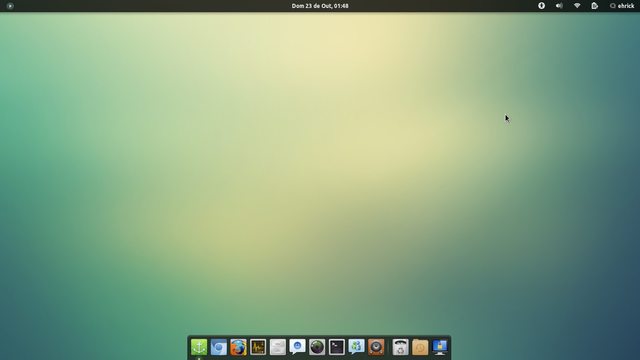Image resolution: width=640 pixels, height=360 pixels.
Task: Launch the terminal from the dock
Action: pos(337,347)
